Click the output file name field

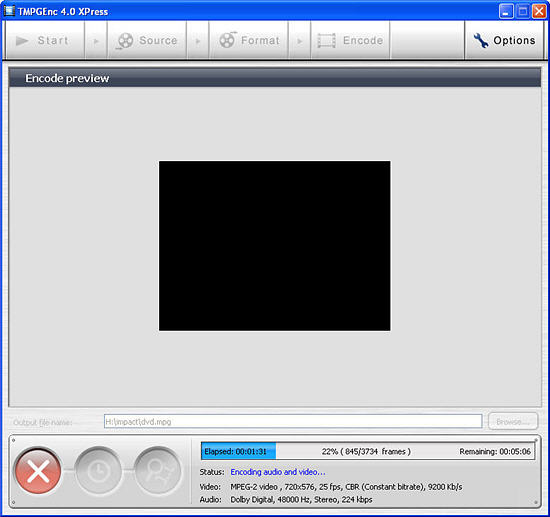(x=293, y=421)
